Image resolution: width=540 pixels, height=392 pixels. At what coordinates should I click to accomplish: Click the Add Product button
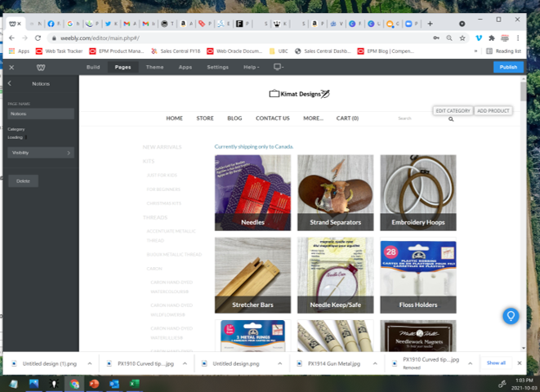pos(493,110)
